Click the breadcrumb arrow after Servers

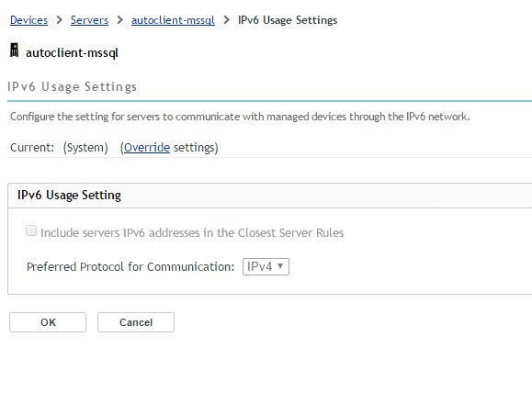coord(119,20)
